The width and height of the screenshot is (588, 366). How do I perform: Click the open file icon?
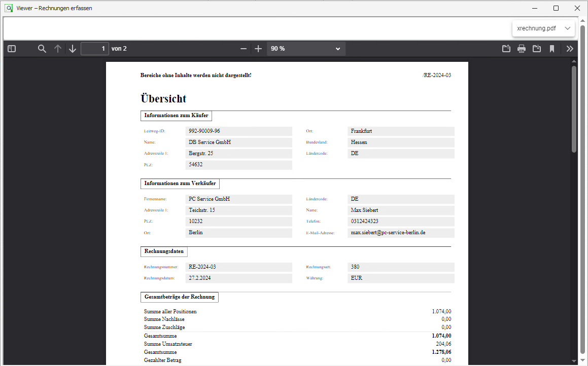click(506, 49)
